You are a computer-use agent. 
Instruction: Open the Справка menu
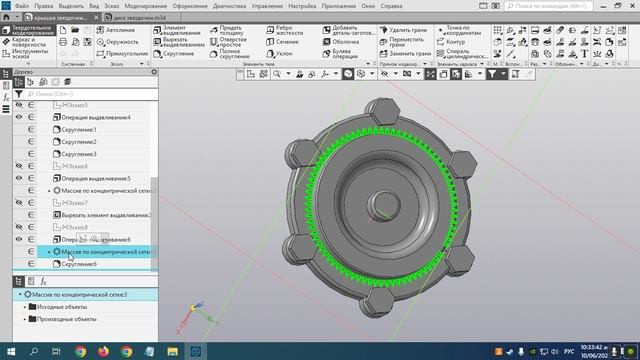(x=391, y=6)
